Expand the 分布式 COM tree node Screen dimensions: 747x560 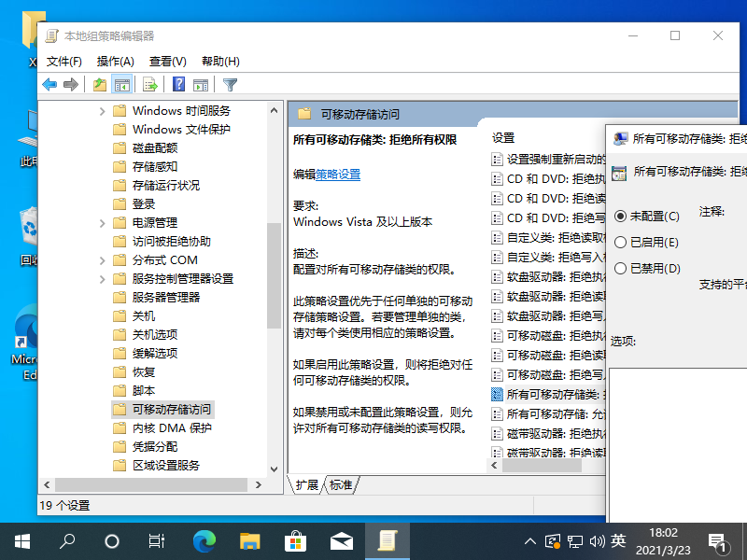102,260
